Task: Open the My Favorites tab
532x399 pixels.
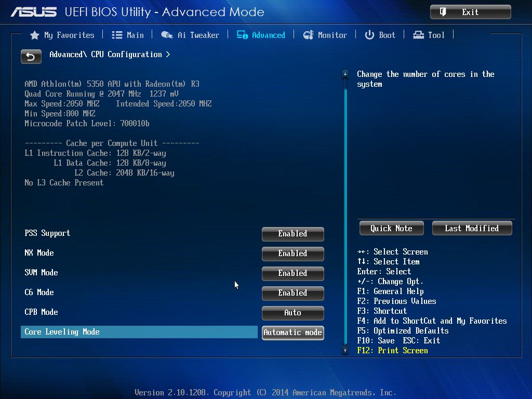Action: (x=62, y=35)
